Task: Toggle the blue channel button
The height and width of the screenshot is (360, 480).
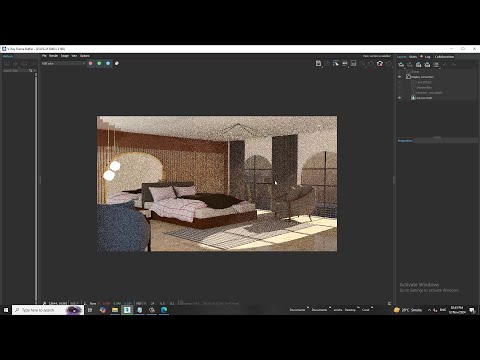Action: point(108,63)
